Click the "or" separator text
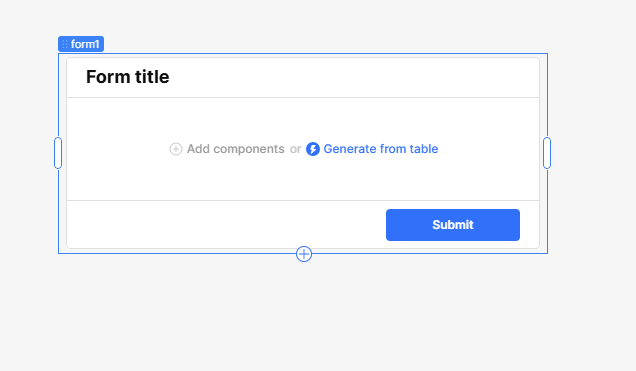The width and height of the screenshot is (636, 371). [295, 149]
